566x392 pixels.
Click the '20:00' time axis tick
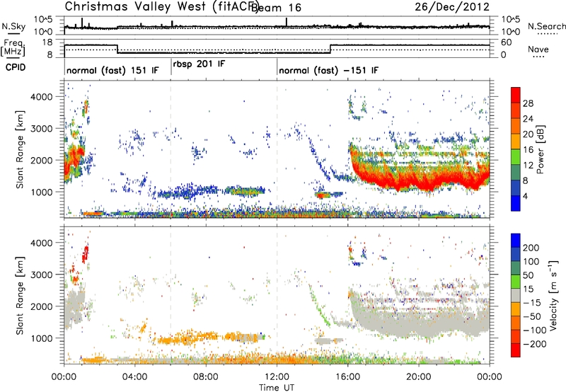(x=419, y=377)
